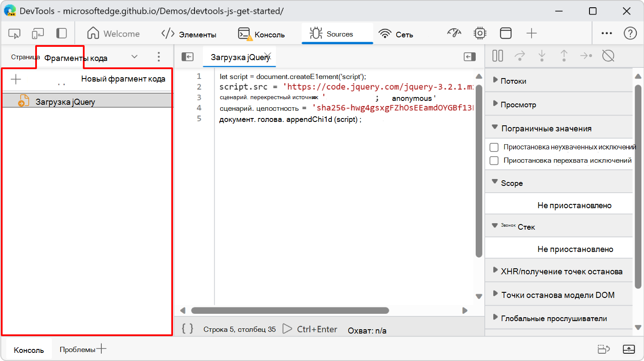Open the more tabs dropdown chevron
644x361 pixels.
point(134,56)
